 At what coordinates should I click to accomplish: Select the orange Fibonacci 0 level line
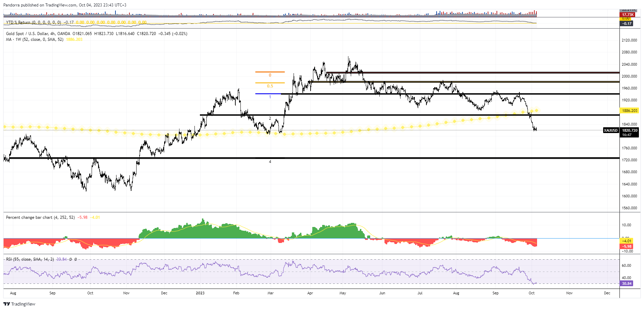click(270, 72)
